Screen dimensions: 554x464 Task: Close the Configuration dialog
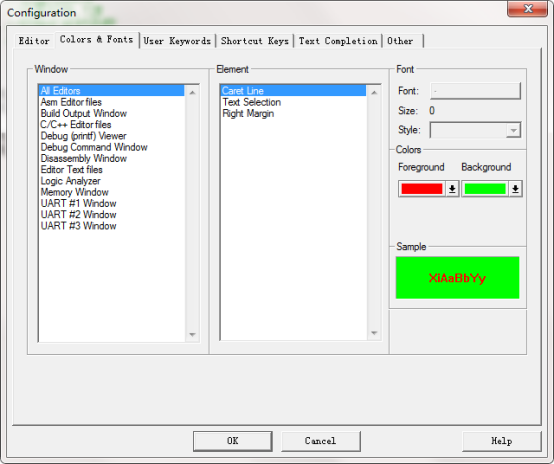click(x=527, y=8)
